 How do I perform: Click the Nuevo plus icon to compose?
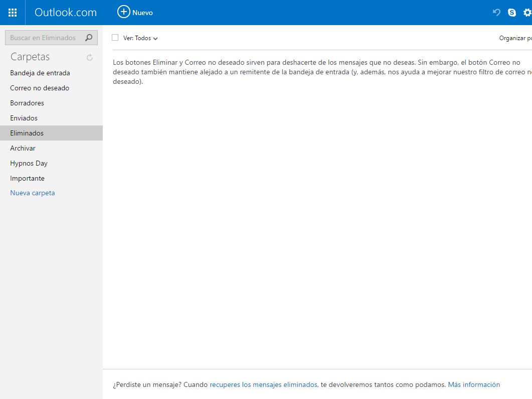123,12
